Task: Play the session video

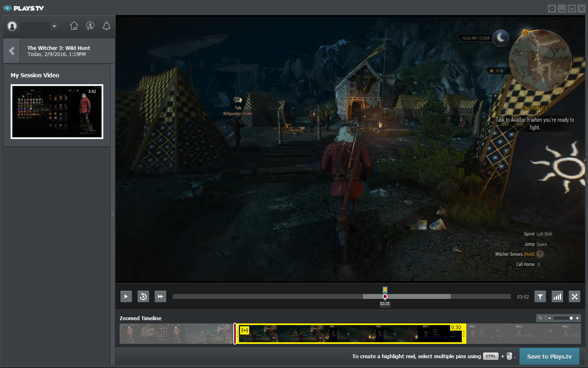Action: click(x=126, y=296)
